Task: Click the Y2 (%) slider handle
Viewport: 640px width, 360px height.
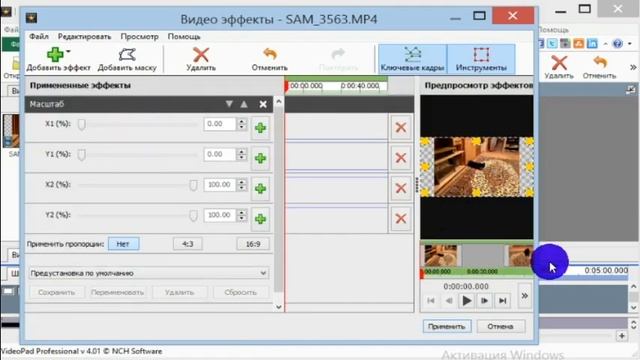Action: click(x=193, y=216)
